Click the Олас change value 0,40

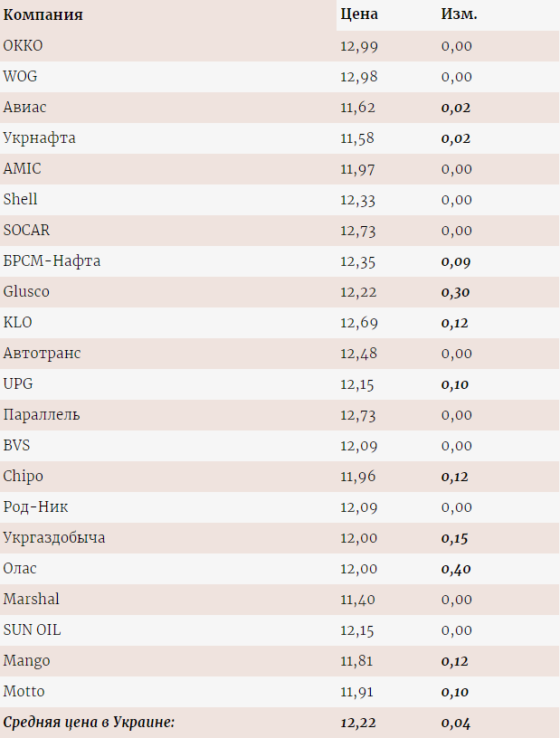point(455,569)
